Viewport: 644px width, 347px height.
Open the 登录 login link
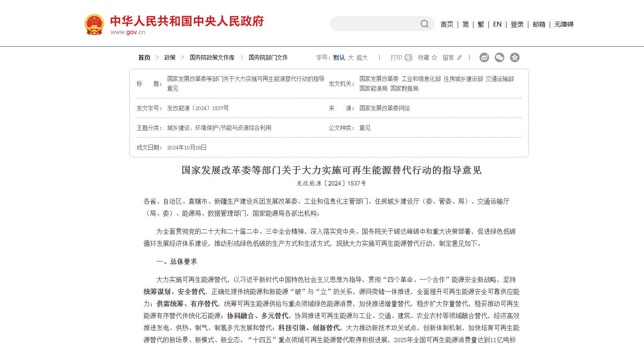[517, 24]
